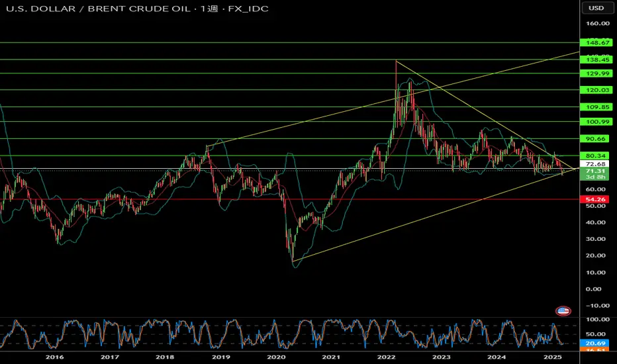Click the 2022 time axis label
This screenshot has height=364, width=617.
pos(386,357)
